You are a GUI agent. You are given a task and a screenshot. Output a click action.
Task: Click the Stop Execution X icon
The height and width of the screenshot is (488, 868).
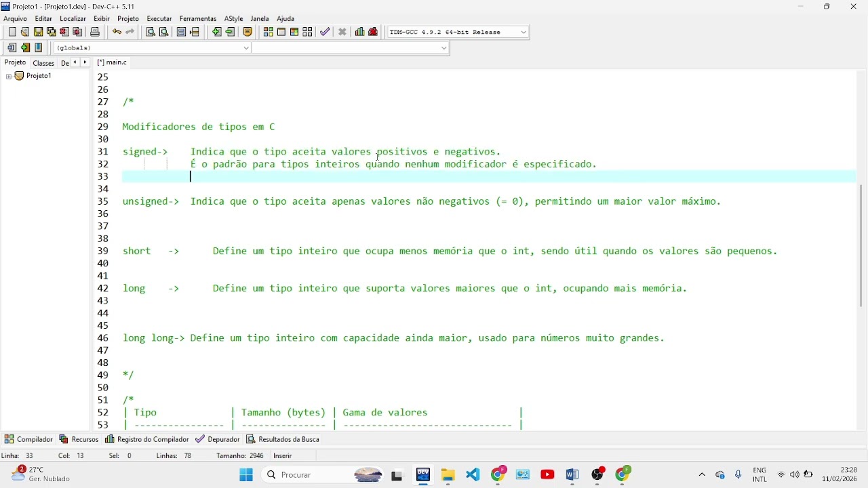click(x=342, y=32)
